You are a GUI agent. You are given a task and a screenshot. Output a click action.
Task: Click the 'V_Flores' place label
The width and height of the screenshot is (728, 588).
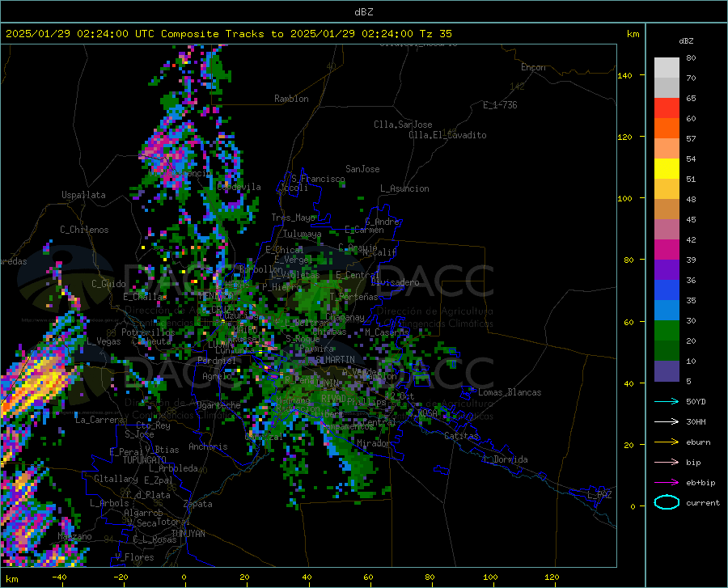pyautogui.click(x=134, y=557)
